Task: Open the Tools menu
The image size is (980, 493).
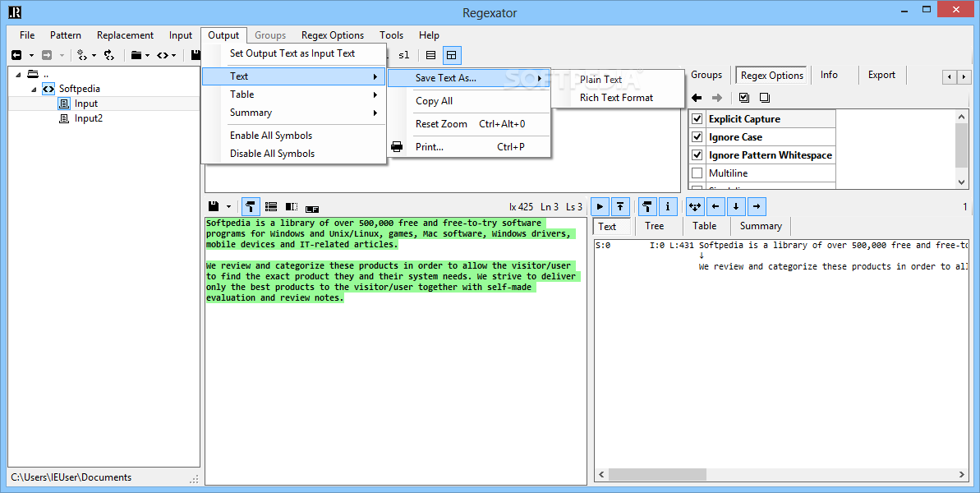Action: 391,35
